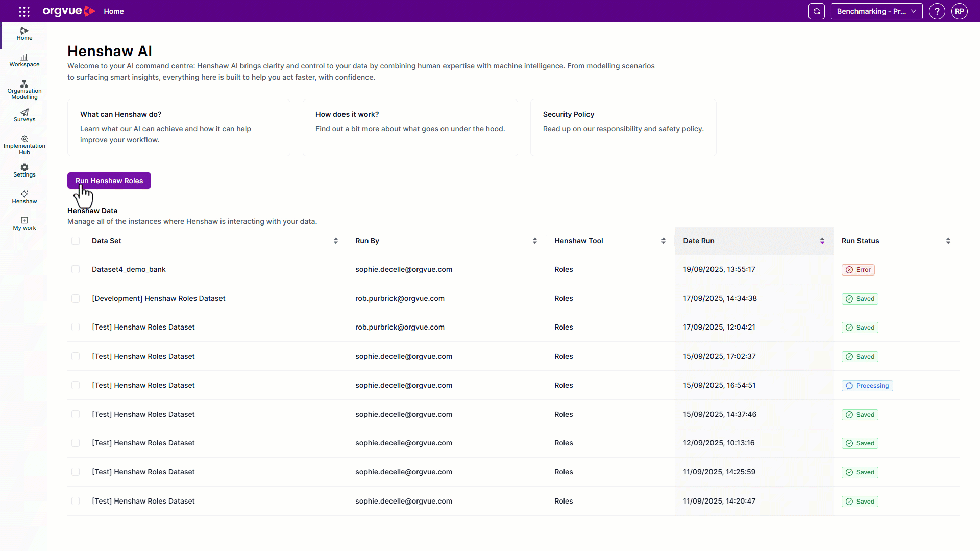The width and height of the screenshot is (980, 551).
Task: Open the Benchmarking tenant dropdown
Action: pyautogui.click(x=876, y=11)
